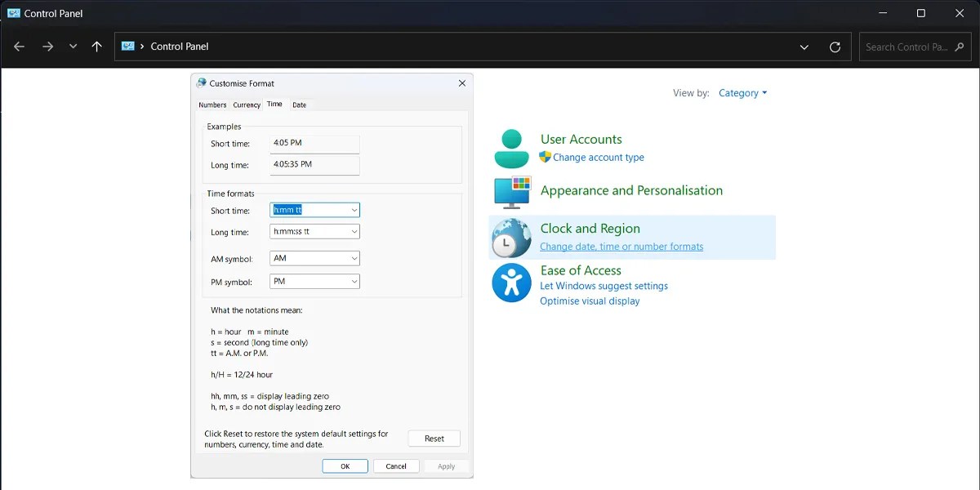Go up one level in Control Panel
The width and height of the screenshot is (980, 490).
click(x=96, y=47)
